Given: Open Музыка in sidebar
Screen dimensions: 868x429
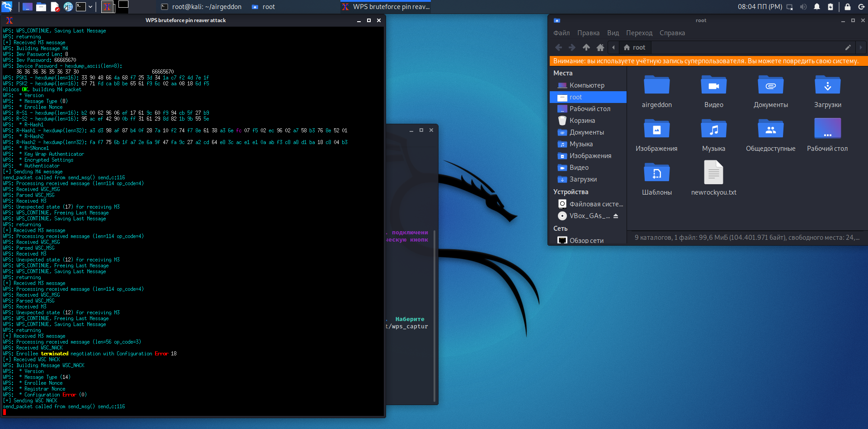Looking at the screenshot, I should [588, 144].
